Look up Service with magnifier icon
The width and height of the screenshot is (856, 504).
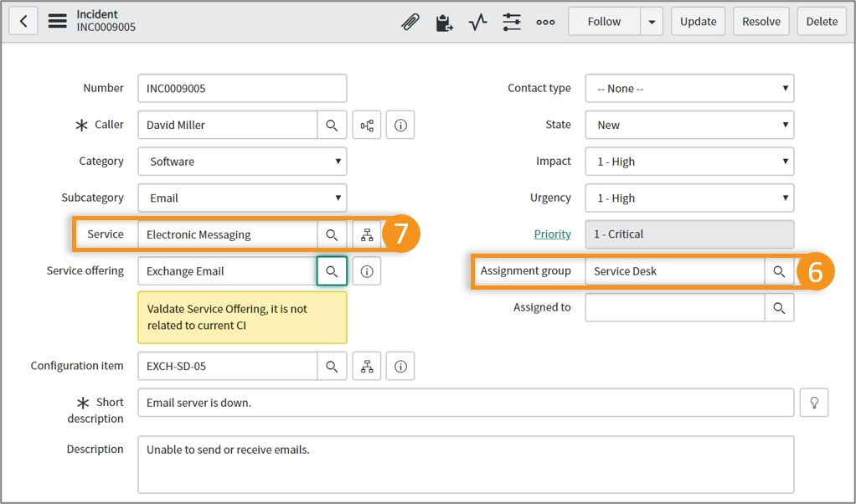(332, 234)
